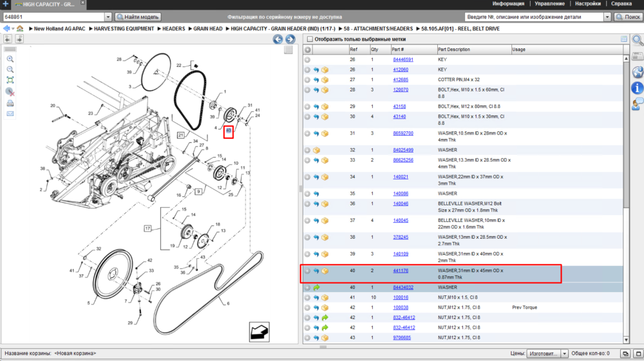Zoom out on the parts diagram
This screenshot has height=361, width=644.
pyautogui.click(x=10, y=69)
